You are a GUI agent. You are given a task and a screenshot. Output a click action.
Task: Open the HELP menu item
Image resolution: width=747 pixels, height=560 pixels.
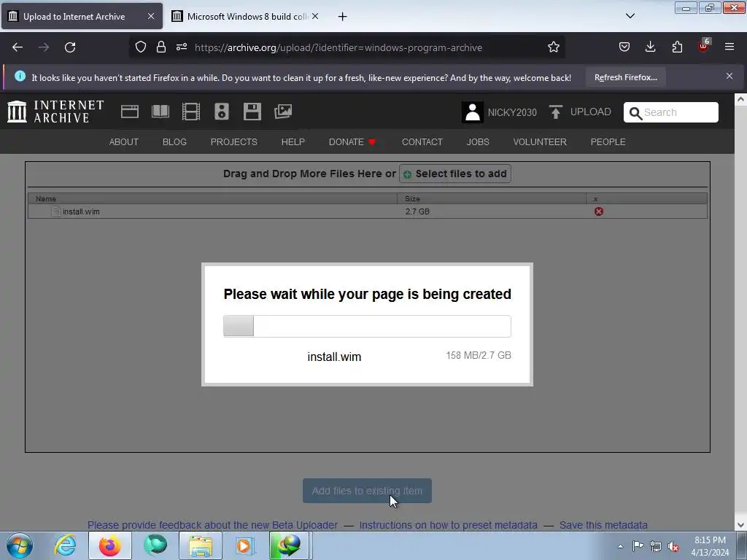293,142
